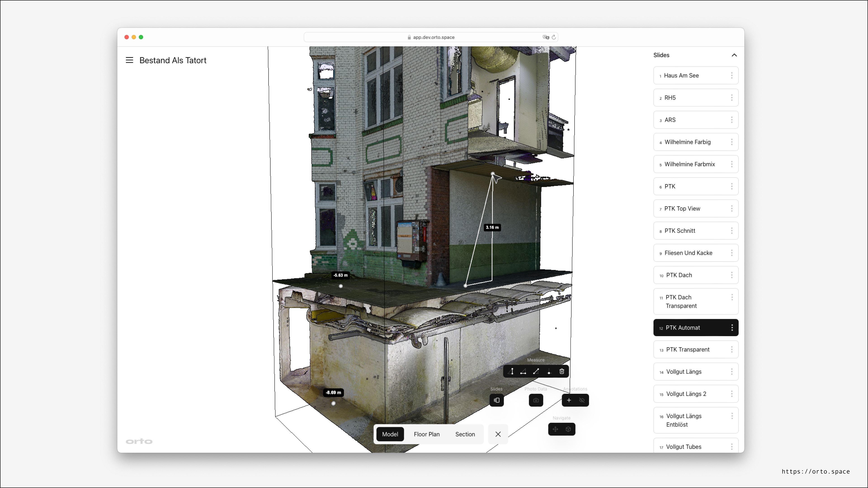Toggle the Slides panel button
This screenshot has height=488, width=868.
[x=497, y=400]
